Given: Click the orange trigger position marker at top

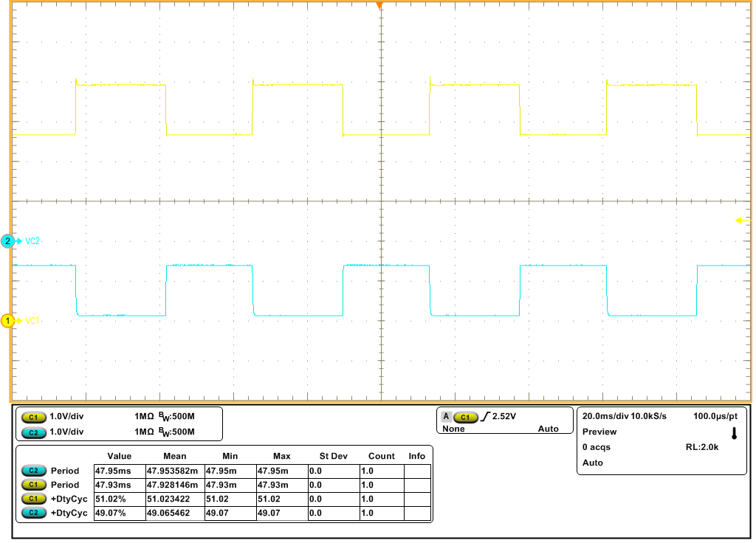Looking at the screenshot, I should pyautogui.click(x=379, y=6).
